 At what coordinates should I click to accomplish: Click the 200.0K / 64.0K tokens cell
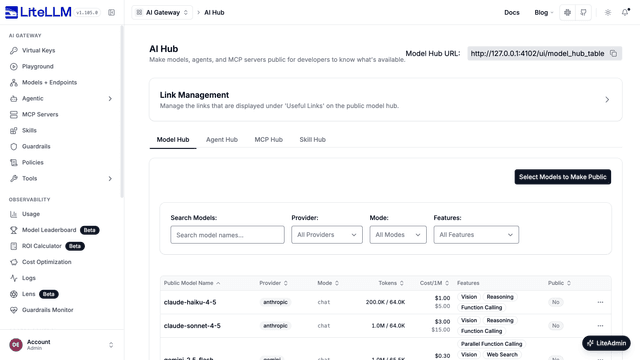385,302
